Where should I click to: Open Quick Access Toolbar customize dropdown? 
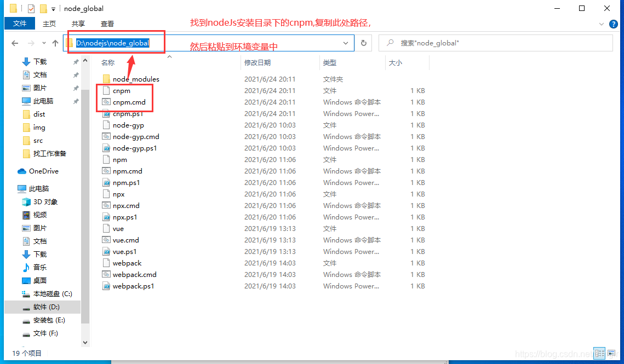[x=53, y=9]
